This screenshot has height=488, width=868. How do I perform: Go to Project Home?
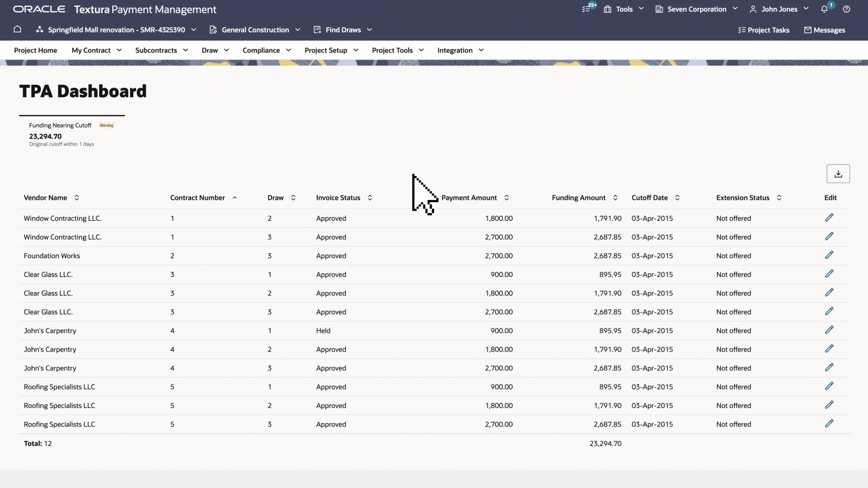pos(35,50)
